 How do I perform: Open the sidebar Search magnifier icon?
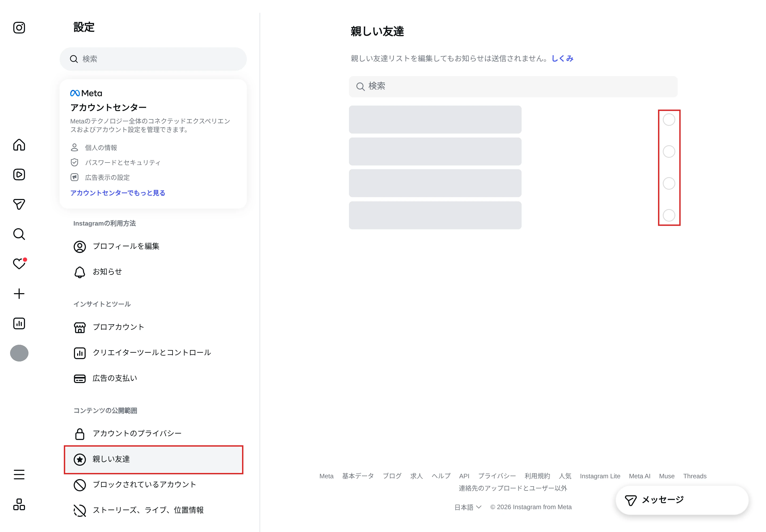click(19, 234)
